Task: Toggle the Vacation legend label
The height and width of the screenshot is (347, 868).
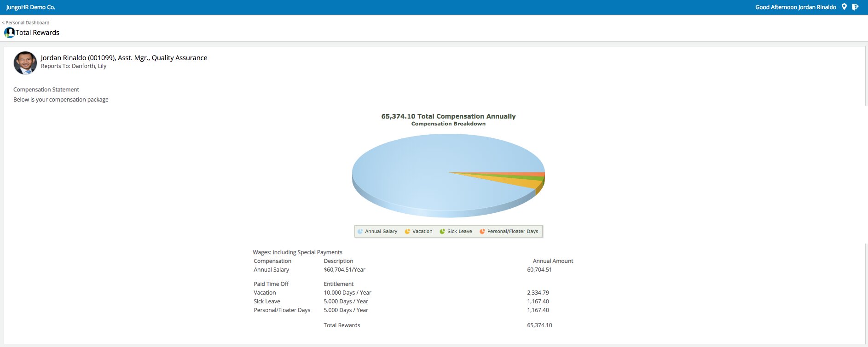Action: (x=422, y=232)
